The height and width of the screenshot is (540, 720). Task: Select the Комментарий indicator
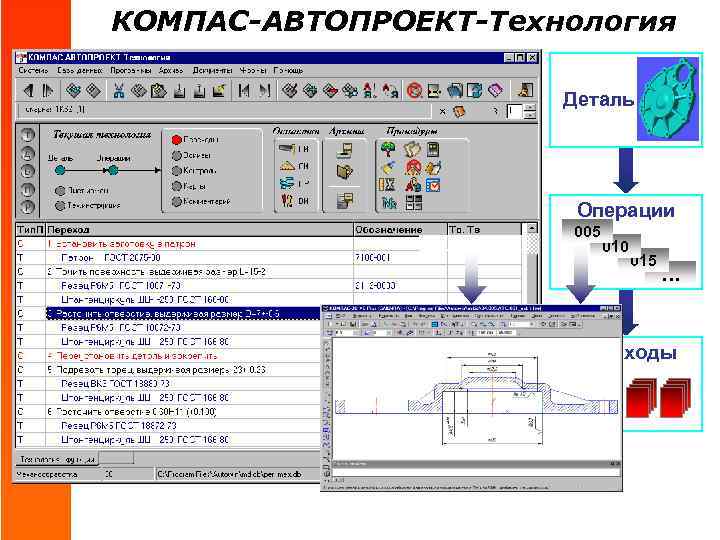[x=177, y=201]
